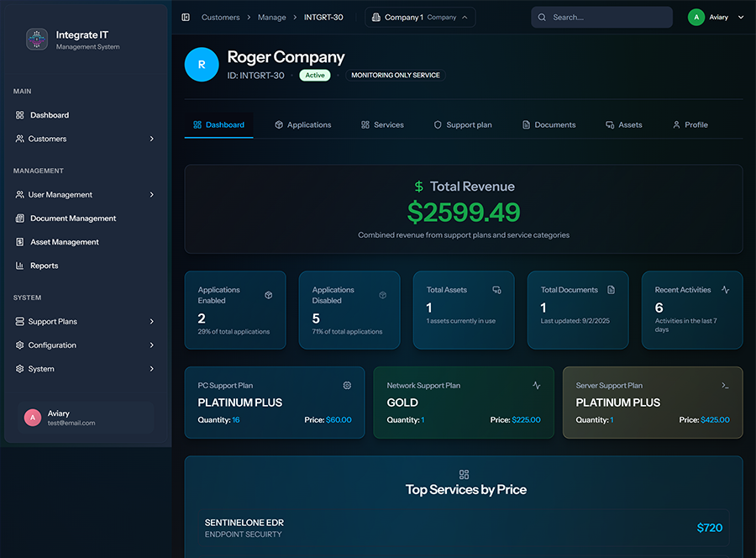
Task: Click the Total Documents file icon
Action: pos(611,290)
